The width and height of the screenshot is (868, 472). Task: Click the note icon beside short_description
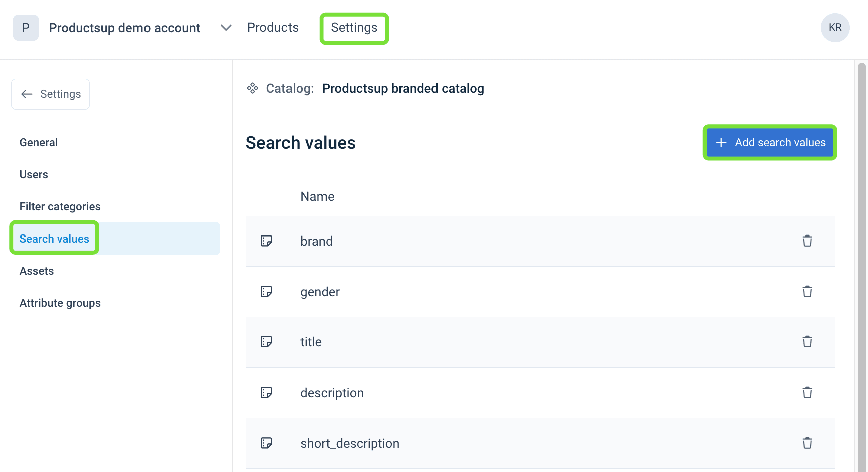[266, 443]
